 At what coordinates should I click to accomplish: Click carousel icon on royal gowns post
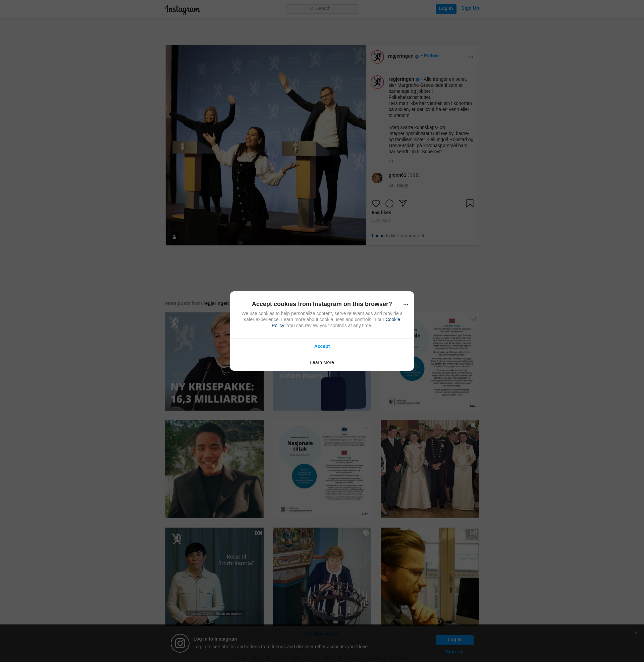coord(473,425)
